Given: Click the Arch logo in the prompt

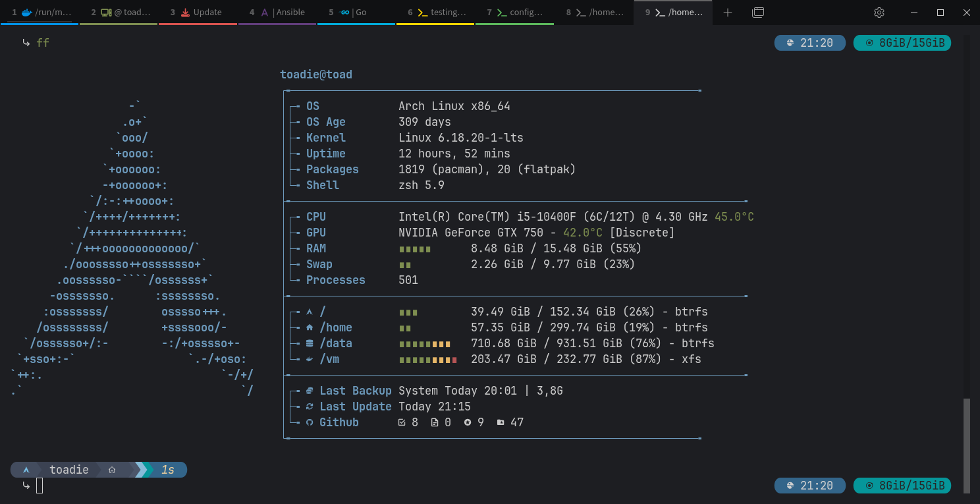Looking at the screenshot, I should (26, 470).
